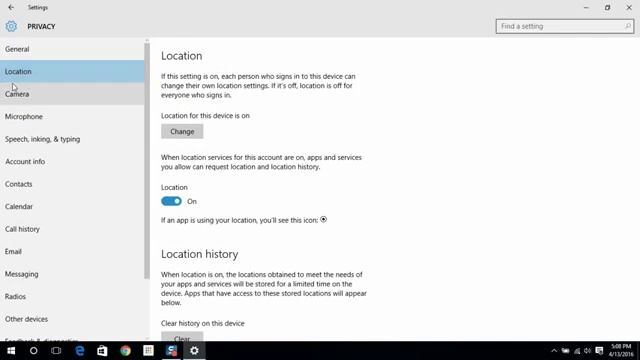Click 'Location for this device is on'
The height and width of the screenshot is (360, 640).
click(x=205, y=116)
